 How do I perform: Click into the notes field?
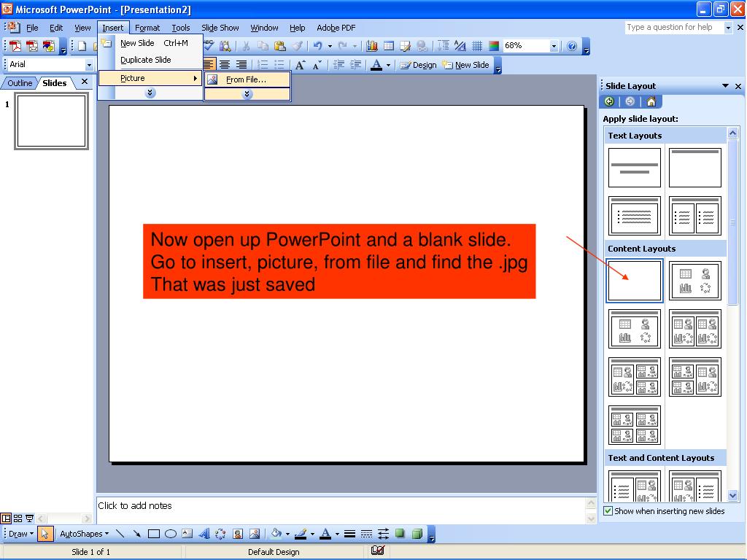[341, 510]
